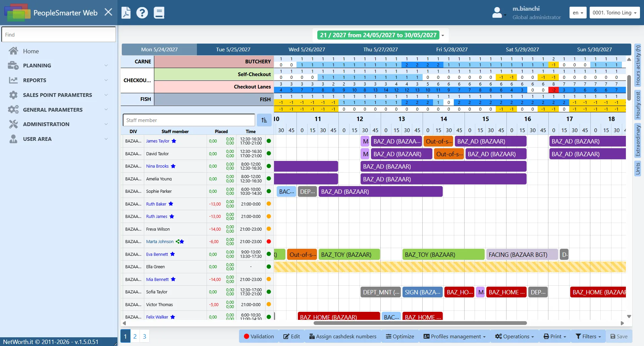Expand SALES POINT PARAMETERS menu
Screen dimensions: 644x346
click(x=59, y=95)
